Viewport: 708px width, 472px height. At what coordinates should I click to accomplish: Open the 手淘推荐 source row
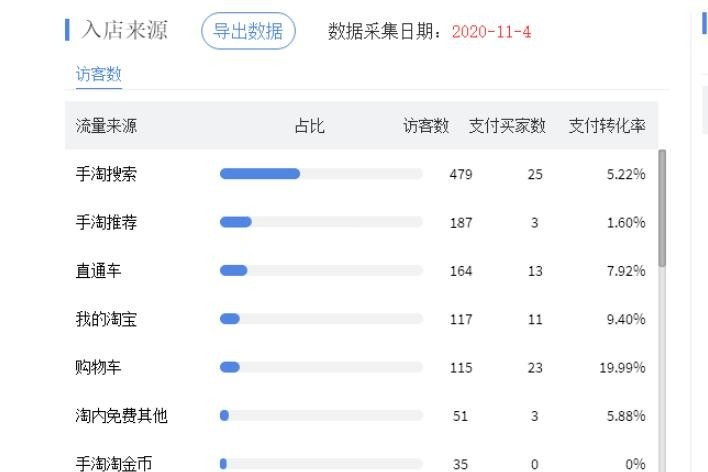click(107, 222)
